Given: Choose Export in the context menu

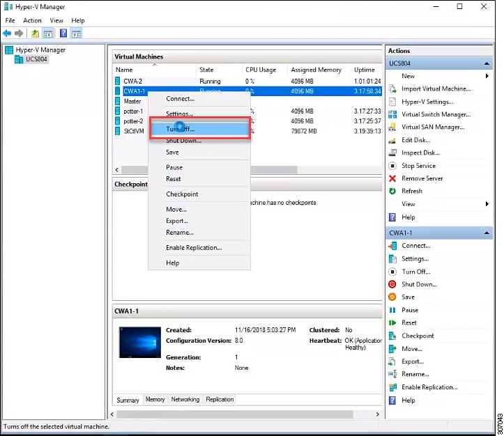Looking at the screenshot, I should [199, 221].
